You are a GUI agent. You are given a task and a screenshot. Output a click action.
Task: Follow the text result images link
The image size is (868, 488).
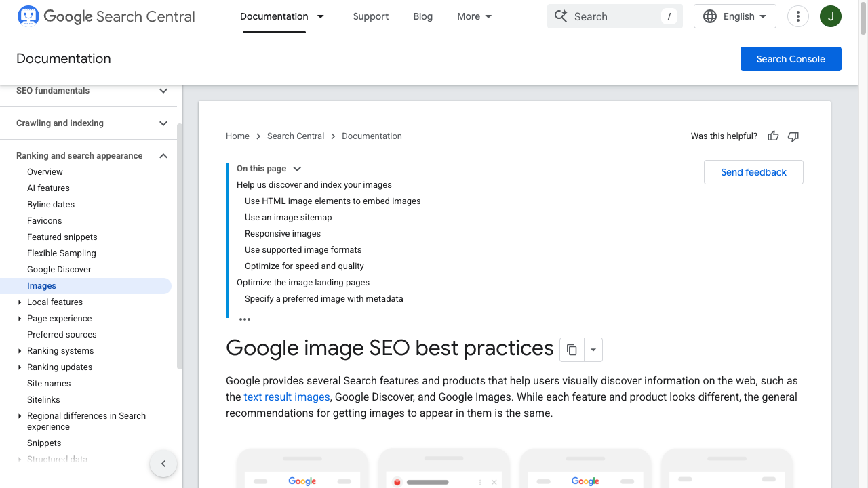[287, 397]
